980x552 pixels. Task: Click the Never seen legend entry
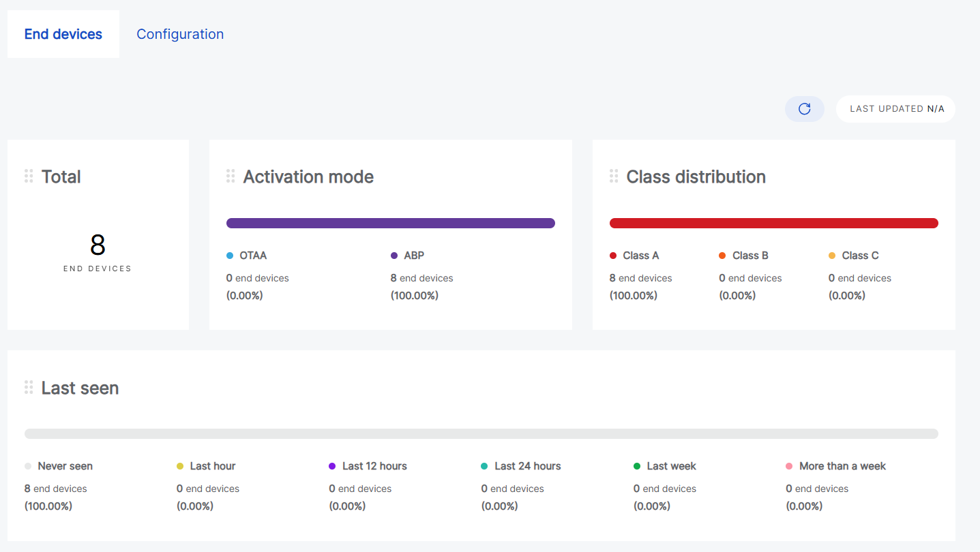[65, 466]
